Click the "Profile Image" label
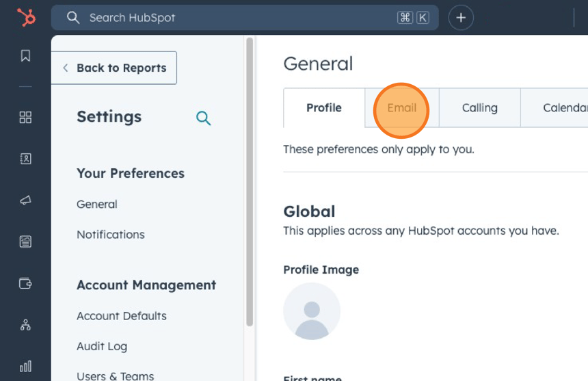This screenshot has width=588, height=381. [x=321, y=270]
